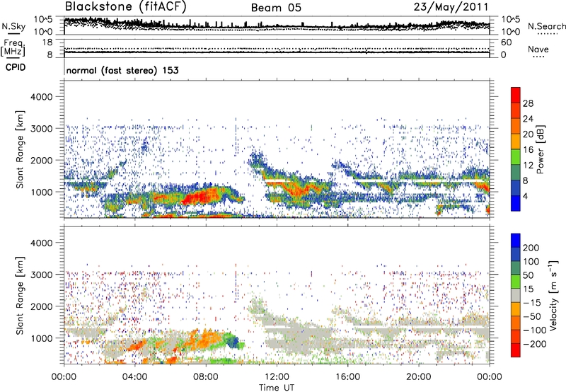Click the 'N.Sky' legend label
The image size is (566, 392).
point(13,26)
